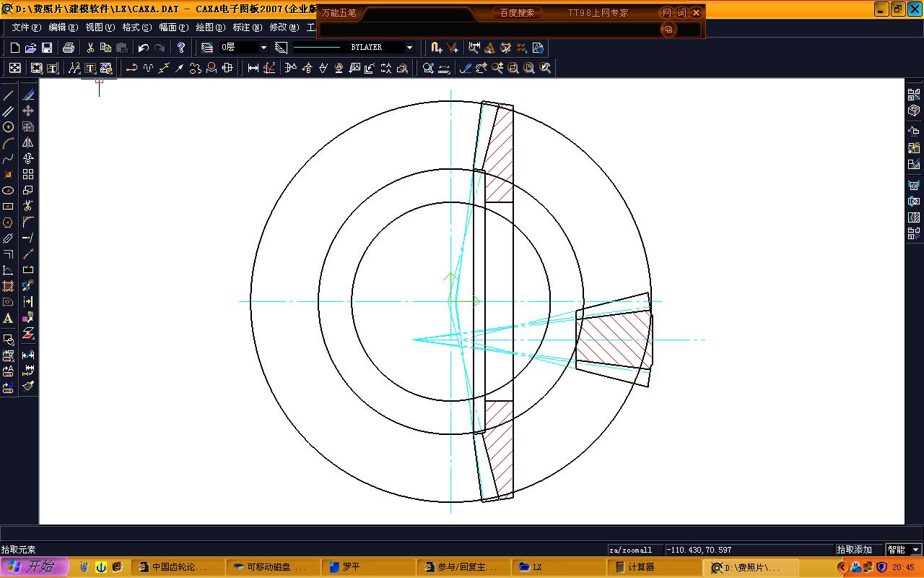Open the 视图 (View) menu
924x578 pixels.
click(100, 27)
